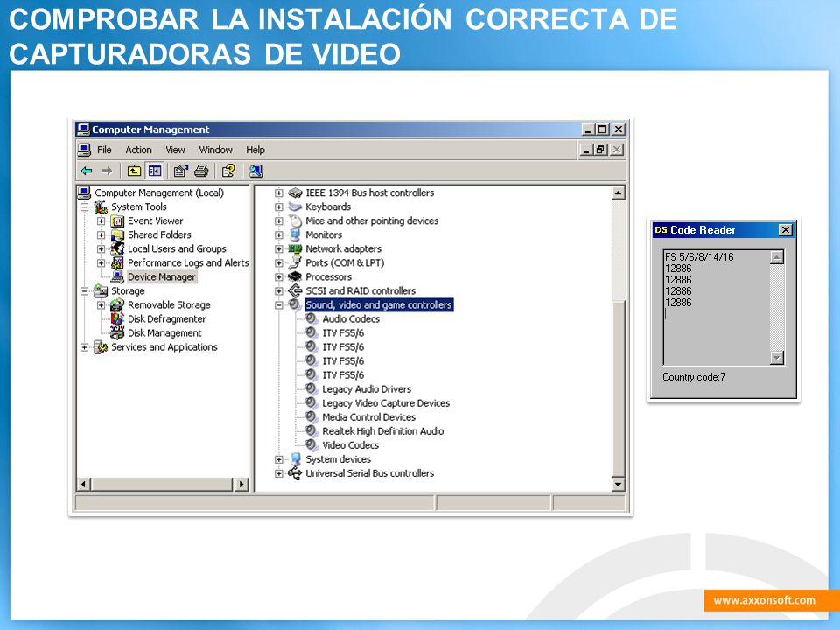Open the File menu
Viewport: 840px width, 630px height.
[104, 150]
